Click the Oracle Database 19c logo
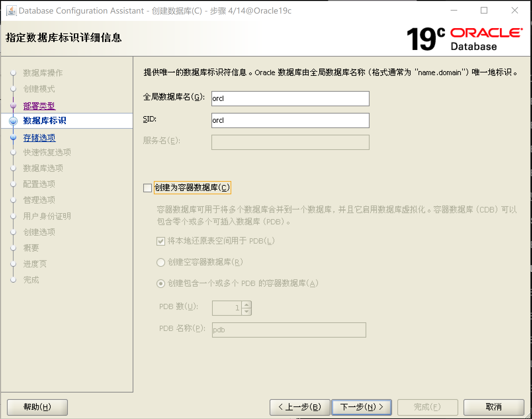 click(465, 39)
